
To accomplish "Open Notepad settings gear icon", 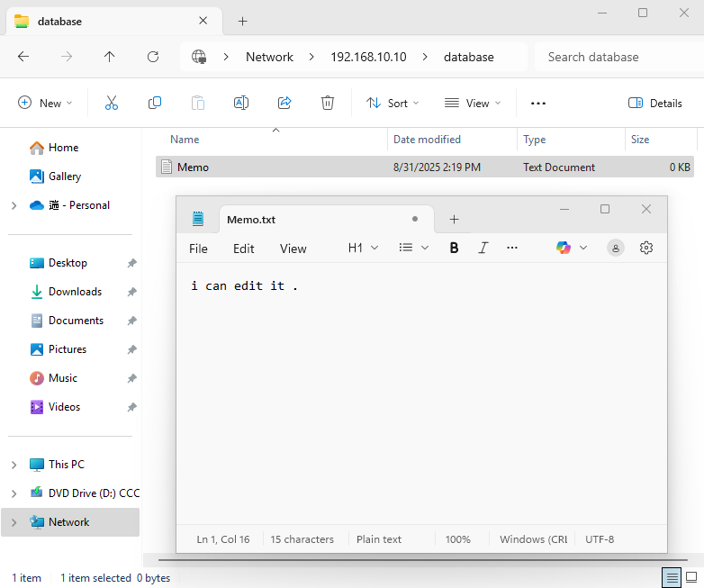I will pyautogui.click(x=645, y=248).
